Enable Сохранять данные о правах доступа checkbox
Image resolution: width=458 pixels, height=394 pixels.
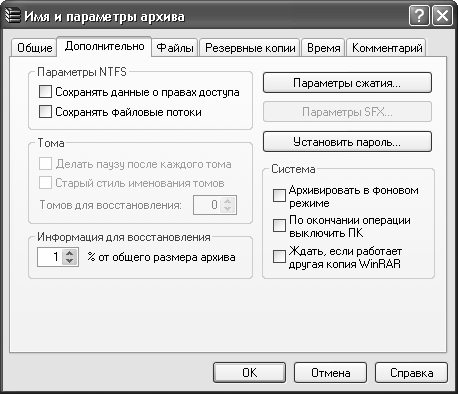tap(45, 92)
